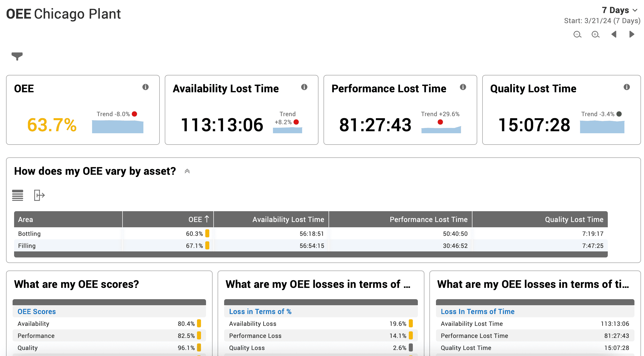Select the Filling area row
This screenshot has height=356, width=644.
[x=27, y=246]
